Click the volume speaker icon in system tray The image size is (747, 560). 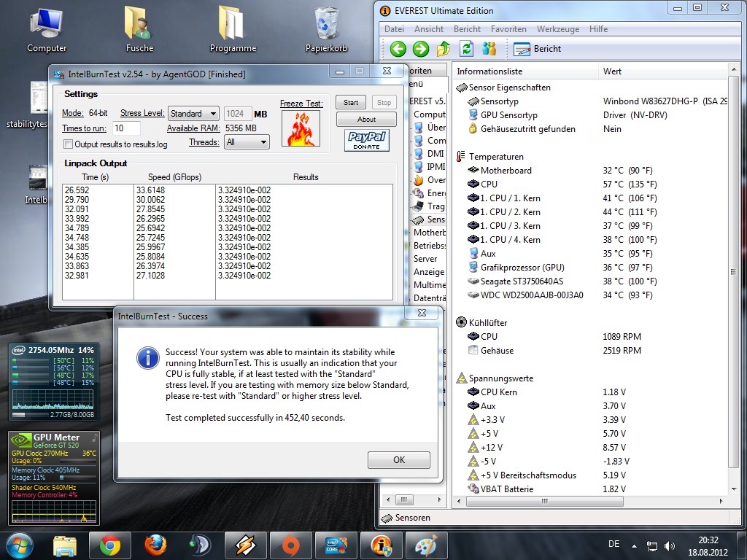click(670, 545)
